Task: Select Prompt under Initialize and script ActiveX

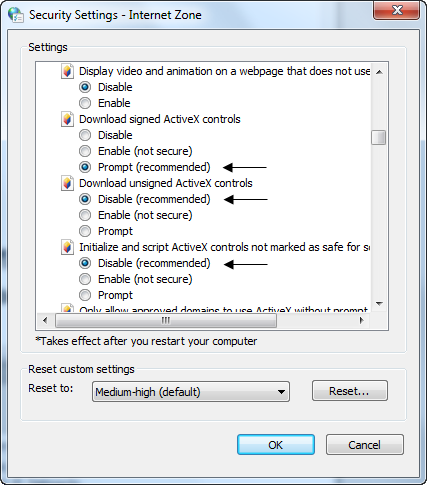Action: (85, 295)
